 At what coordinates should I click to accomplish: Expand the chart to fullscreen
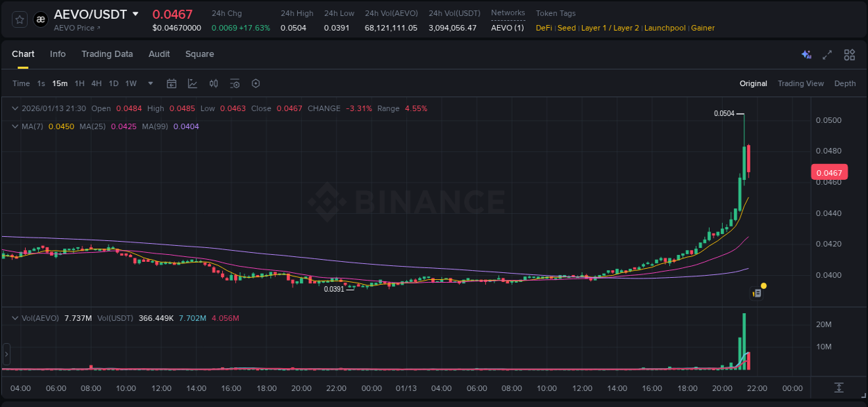[827, 54]
